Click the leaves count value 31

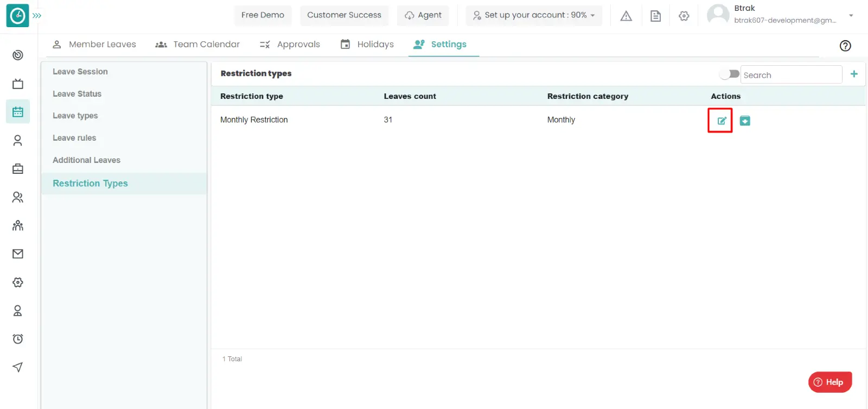[388, 120]
